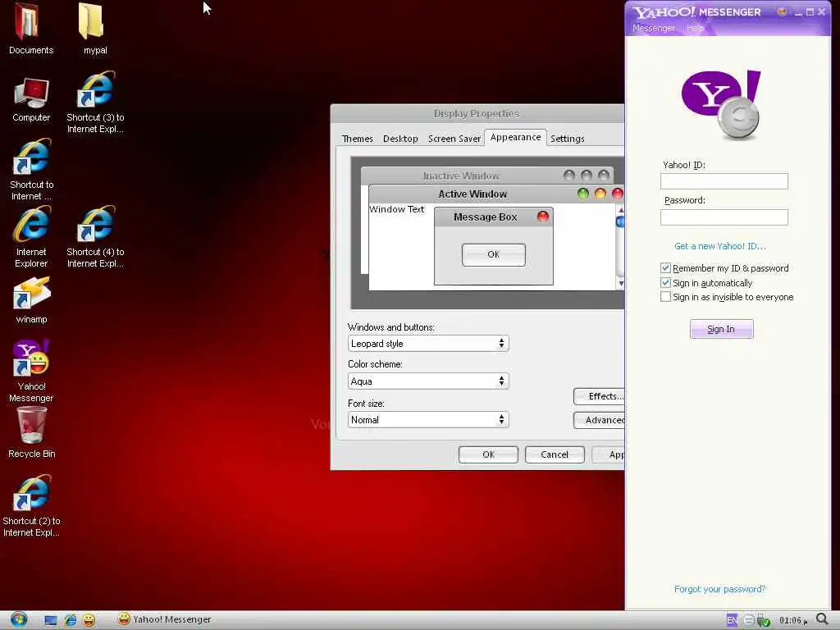This screenshot has height=630, width=840.
Task: Click the magnifier search icon on taskbar
Action: tap(822, 620)
